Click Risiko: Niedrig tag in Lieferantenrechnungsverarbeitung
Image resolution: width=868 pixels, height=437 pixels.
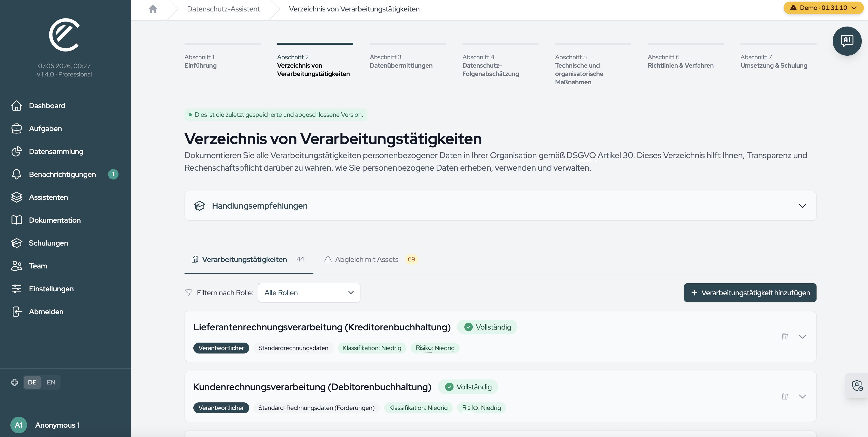(435, 348)
